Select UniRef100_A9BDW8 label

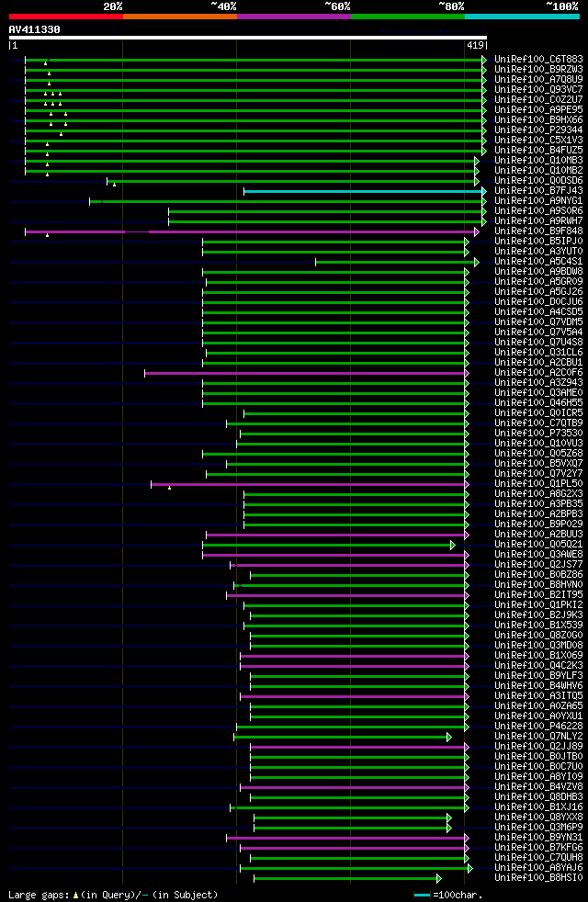tap(538, 272)
